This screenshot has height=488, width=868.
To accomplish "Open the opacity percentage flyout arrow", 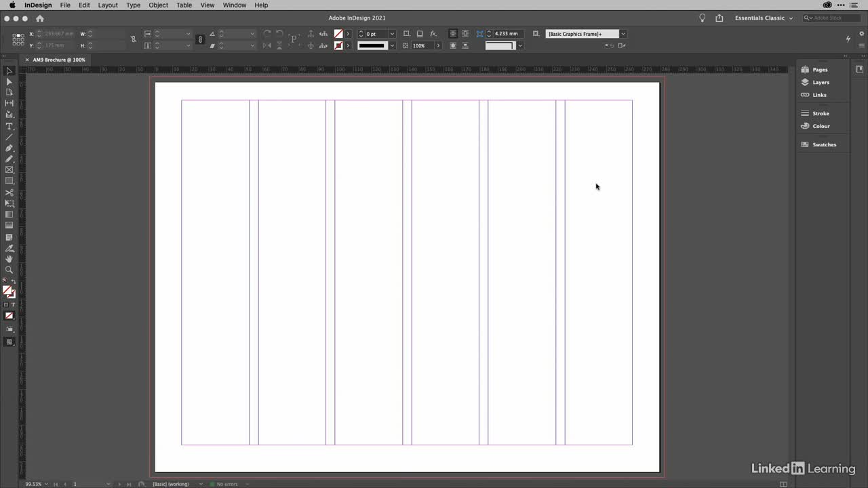I will pos(438,45).
